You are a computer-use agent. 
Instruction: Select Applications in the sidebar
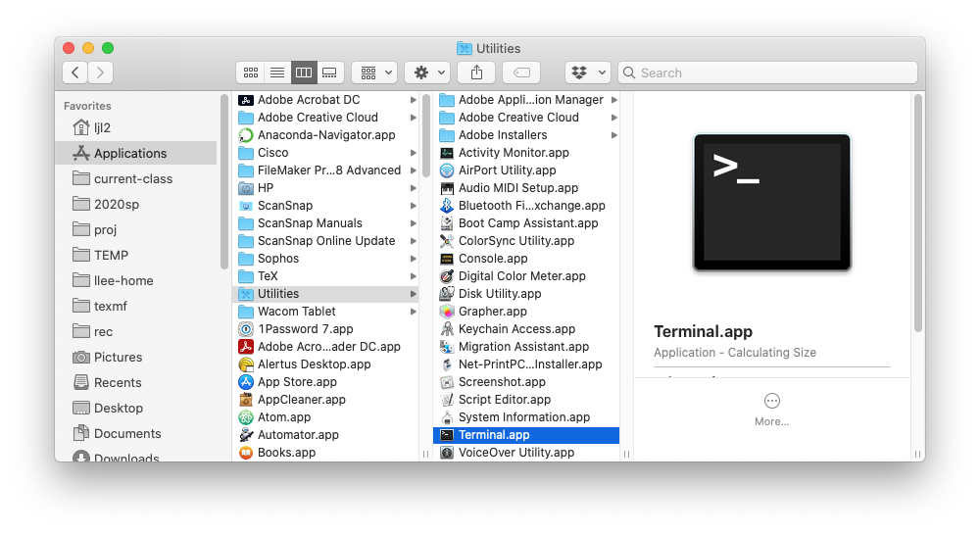(x=130, y=153)
